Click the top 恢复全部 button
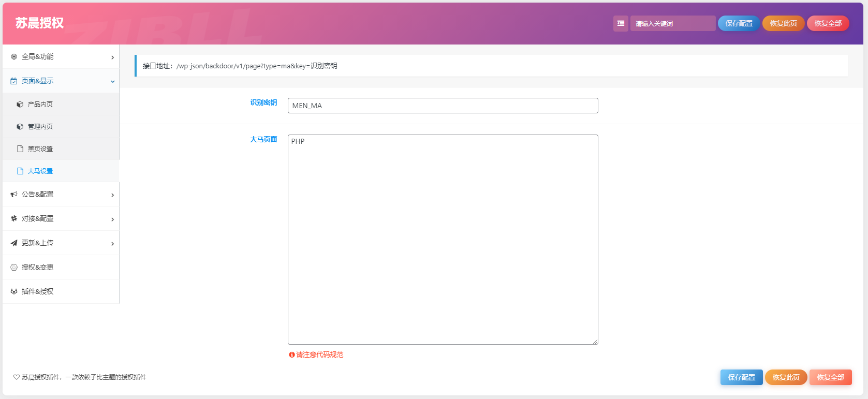 click(828, 23)
